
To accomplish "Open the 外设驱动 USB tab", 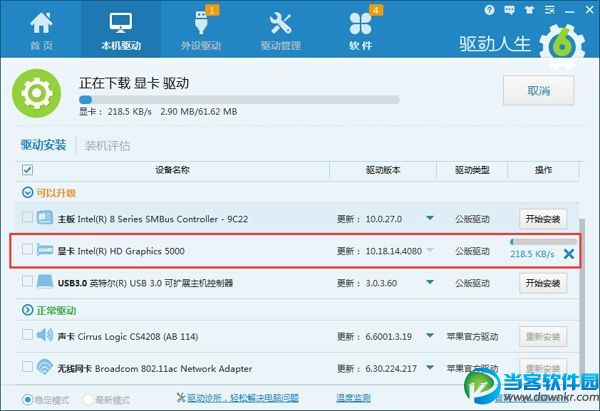I will [201, 30].
